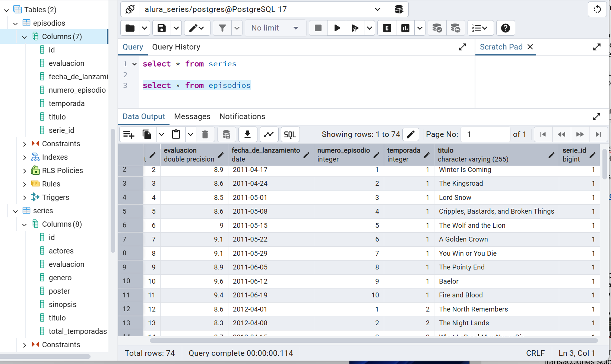The image size is (611, 364).
Task: Select the Scratch Pad tab
Action: pos(501,47)
